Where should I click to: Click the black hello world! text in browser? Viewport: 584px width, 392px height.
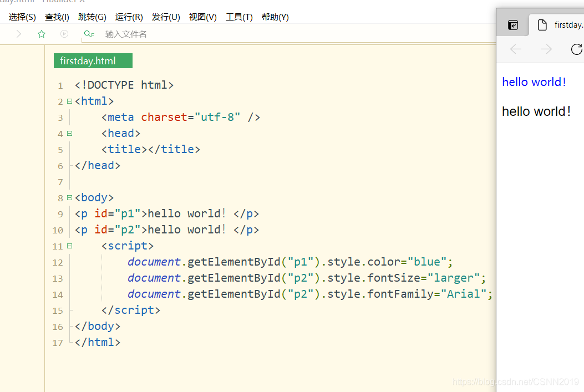pyautogui.click(x=536, y=111)
